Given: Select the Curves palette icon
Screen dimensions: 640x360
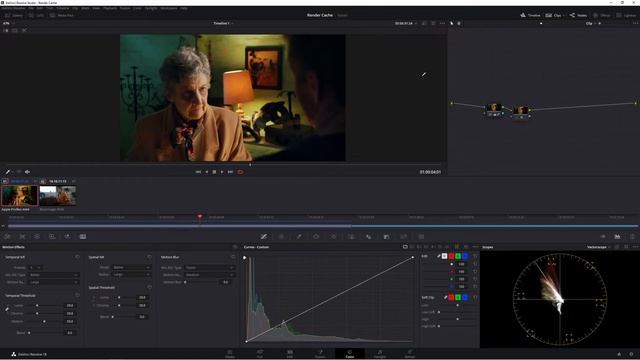Looking at the screenshot, I should [x=264, y=236].
